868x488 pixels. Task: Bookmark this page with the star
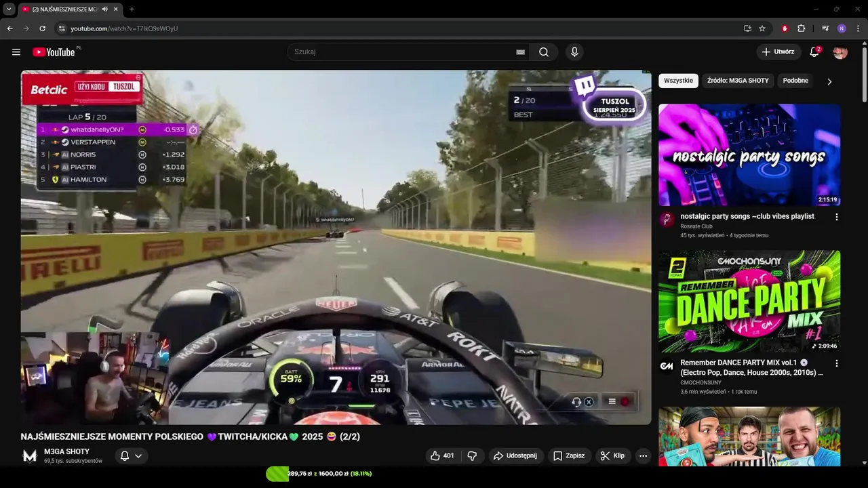point(762,28)
